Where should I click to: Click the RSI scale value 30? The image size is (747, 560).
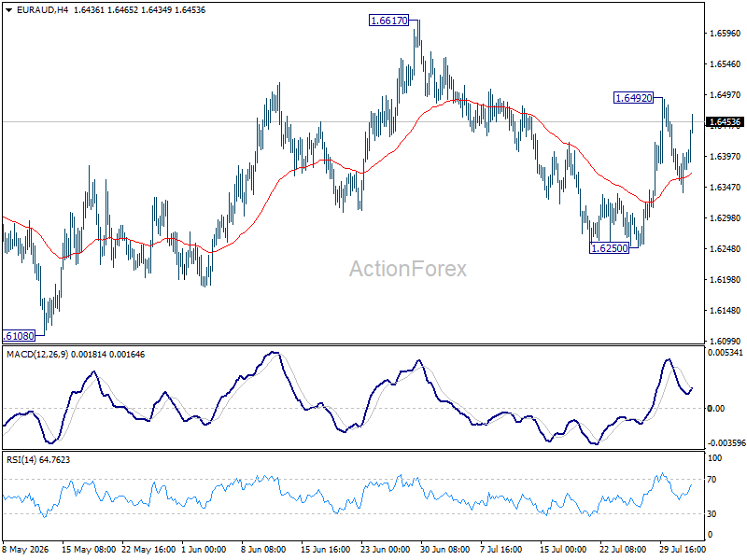(x=712, y=514)
